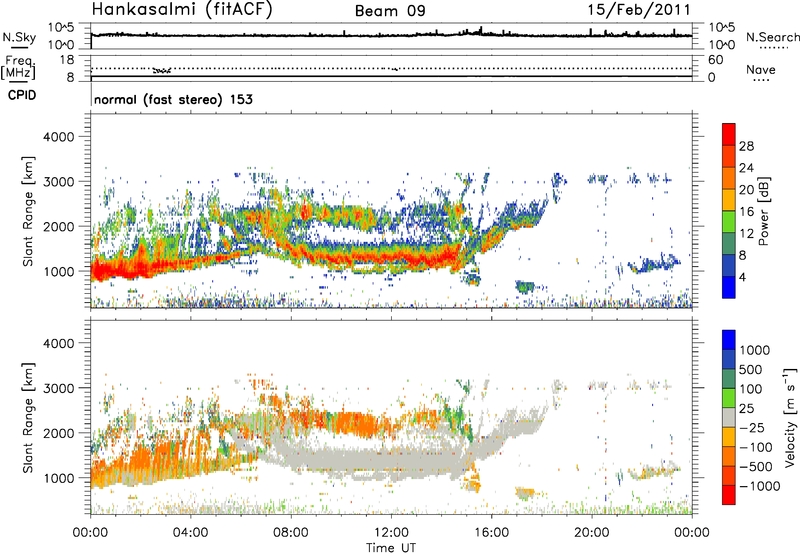Click the '16:00' time axis label

(x=491, y=533)
